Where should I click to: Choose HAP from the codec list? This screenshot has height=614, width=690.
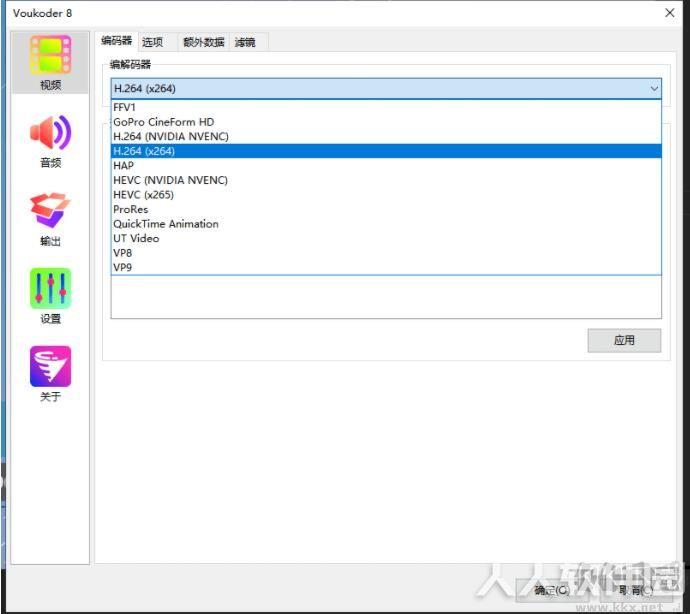[386, 165]
